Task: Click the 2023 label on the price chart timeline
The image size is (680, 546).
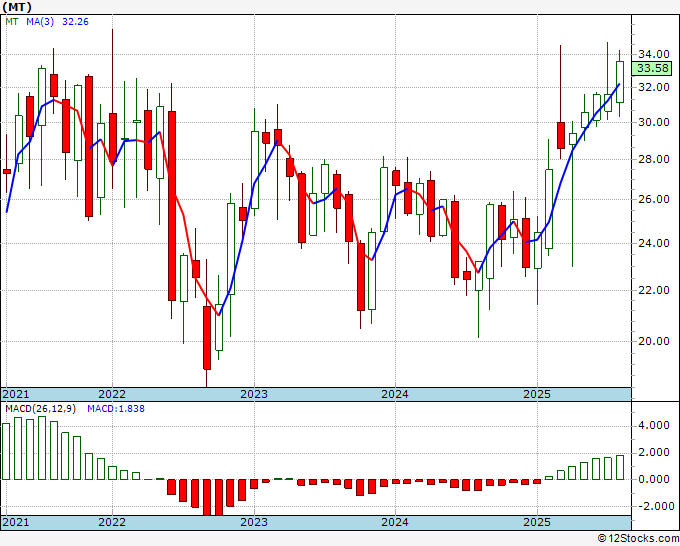Action: (254, 394)
